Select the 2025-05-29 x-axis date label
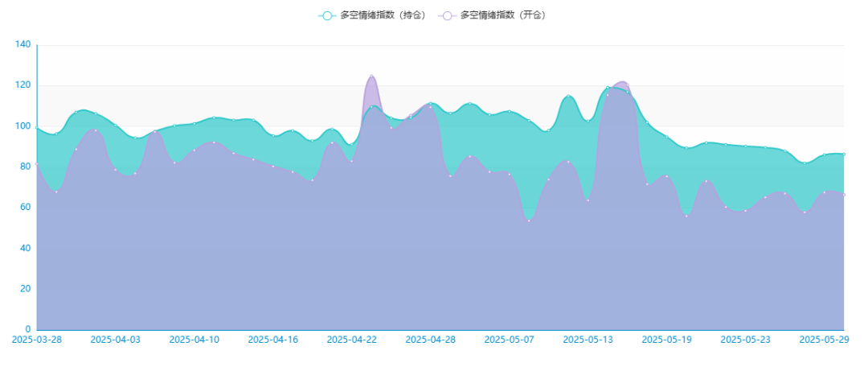868x375 pixels. [824, 340]
